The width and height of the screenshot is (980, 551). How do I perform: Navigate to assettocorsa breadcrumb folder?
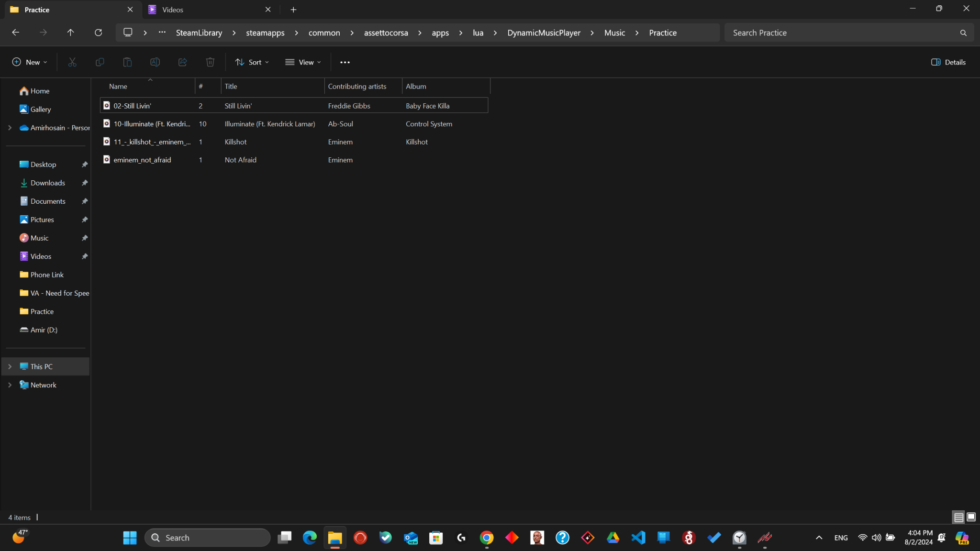[386, 33]
